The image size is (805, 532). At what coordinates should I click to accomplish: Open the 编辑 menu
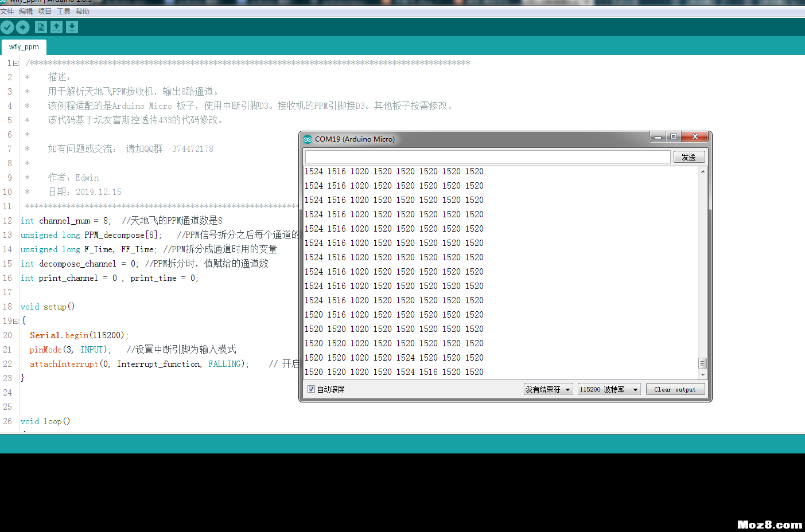pos(26,11)
